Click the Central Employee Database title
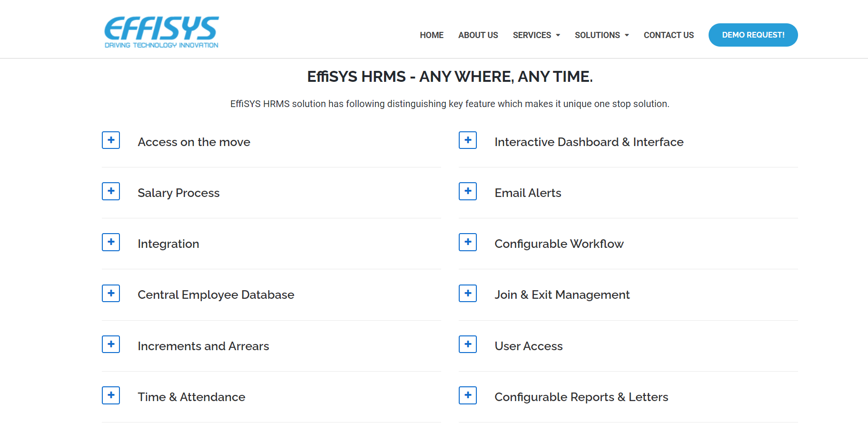This screenshot has height=432, width=868. [216, 295]
